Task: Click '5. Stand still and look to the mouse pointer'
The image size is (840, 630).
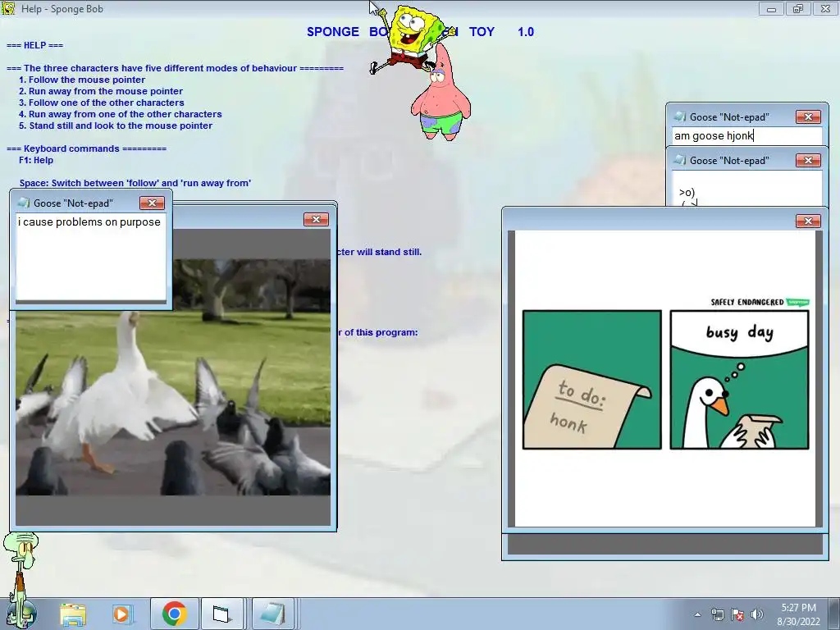Action: (116, 126)
